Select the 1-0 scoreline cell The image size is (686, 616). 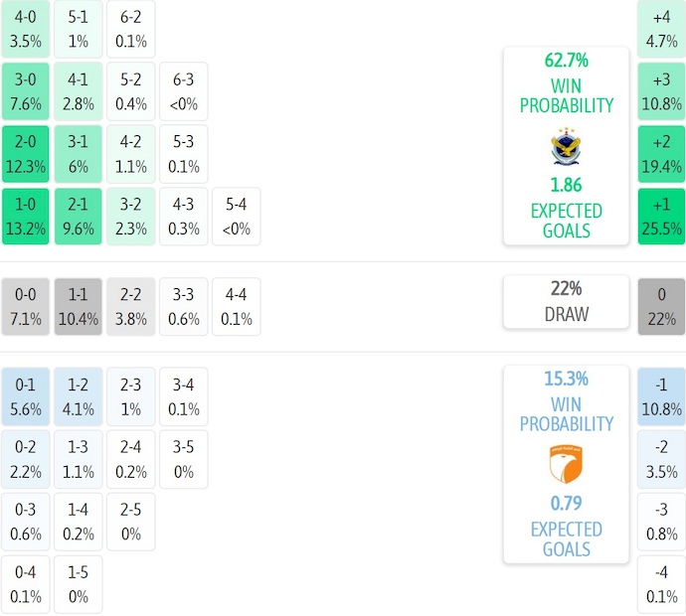pyautogui.click(x=26, y=217)
